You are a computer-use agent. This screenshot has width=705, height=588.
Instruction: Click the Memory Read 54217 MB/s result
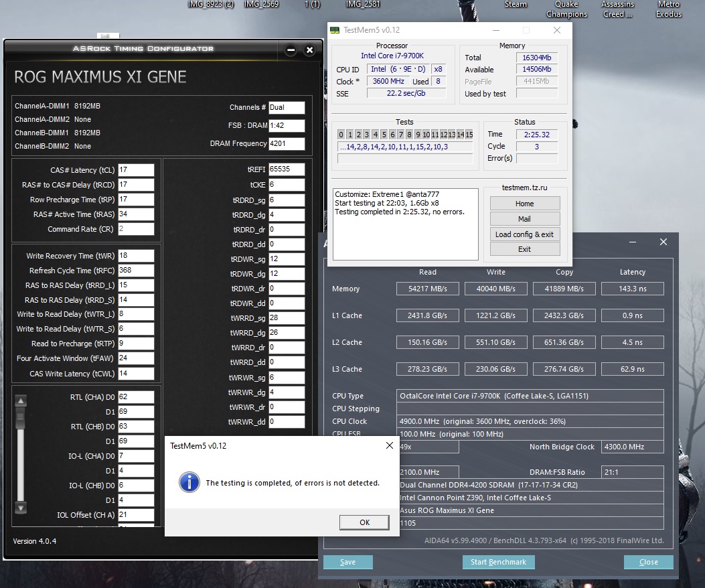click(428, 289)
